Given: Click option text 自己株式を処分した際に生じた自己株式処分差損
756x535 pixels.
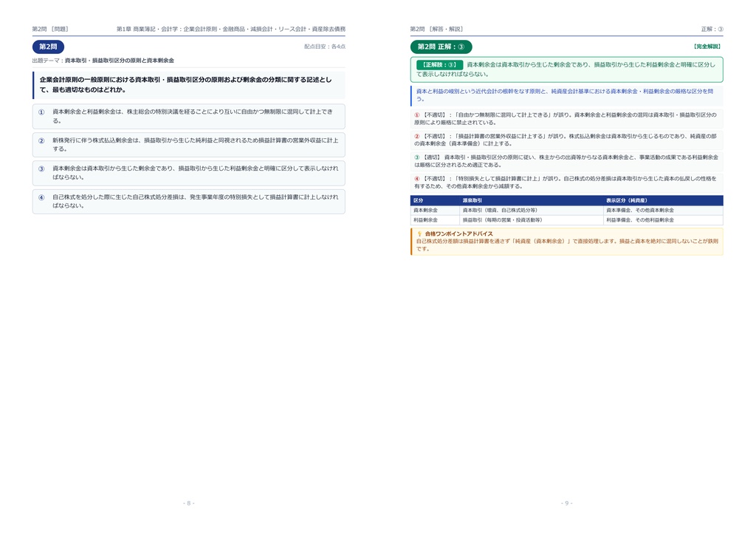Looking at the screenshot, I should click(x=195, y=201).
